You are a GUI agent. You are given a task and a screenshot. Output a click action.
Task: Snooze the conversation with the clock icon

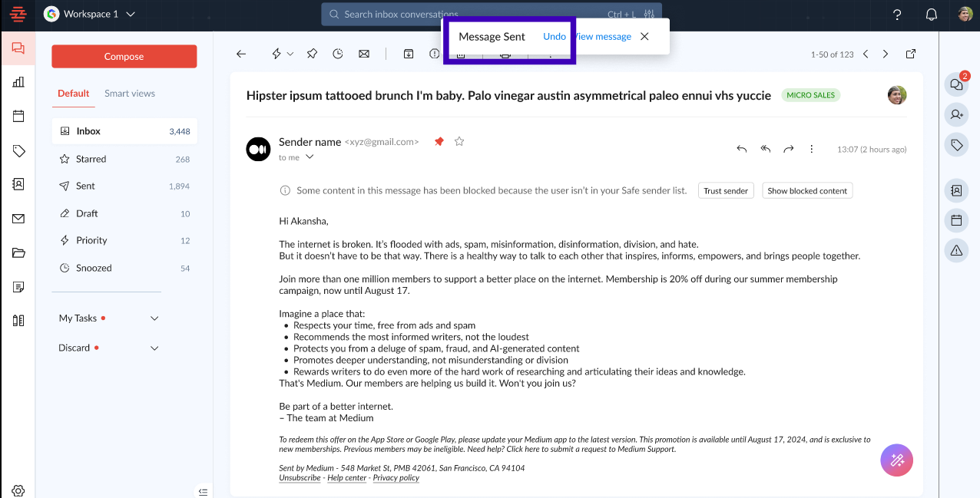[x=338, y=54]
